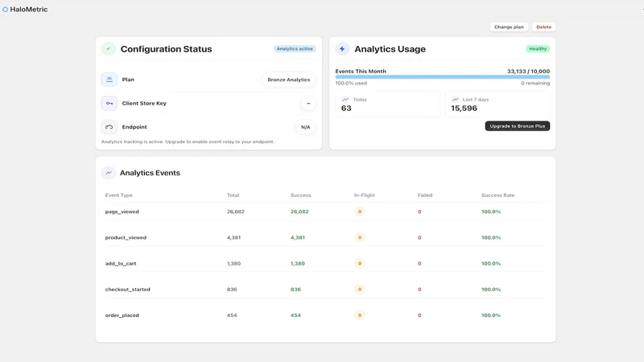This screenshot has height=362, width=644.
Task: Open the Change plan button
Action: 509,27
